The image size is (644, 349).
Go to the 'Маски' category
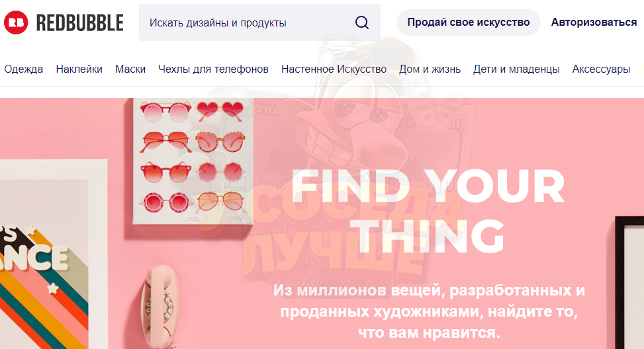130,69
